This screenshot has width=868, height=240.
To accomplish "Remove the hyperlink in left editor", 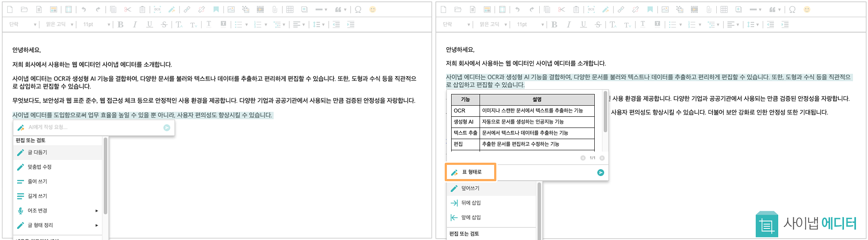I will tap(202, 9).
